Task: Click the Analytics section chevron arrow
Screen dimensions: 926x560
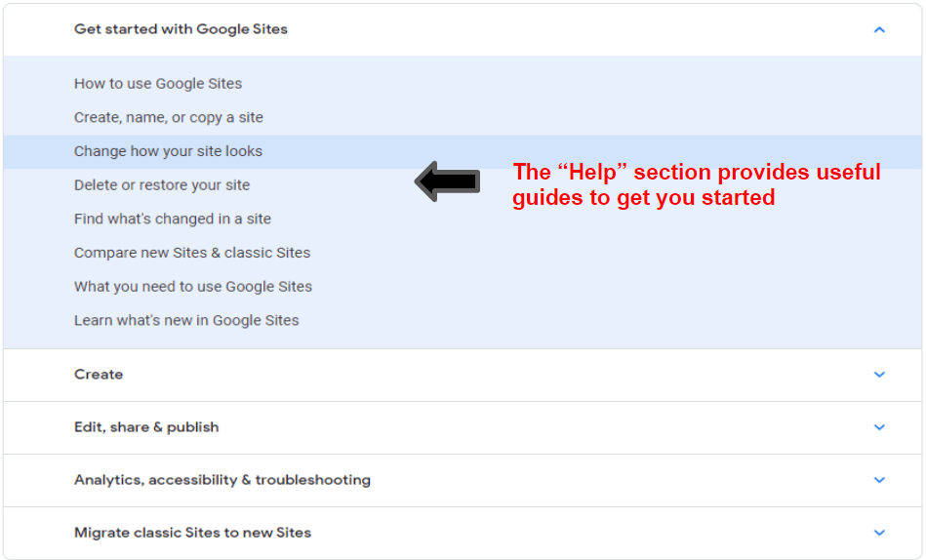Action: pos(879,480)
